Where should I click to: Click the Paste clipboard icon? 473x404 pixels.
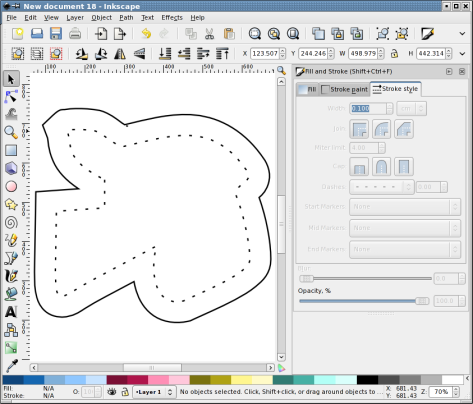point(229,34)
